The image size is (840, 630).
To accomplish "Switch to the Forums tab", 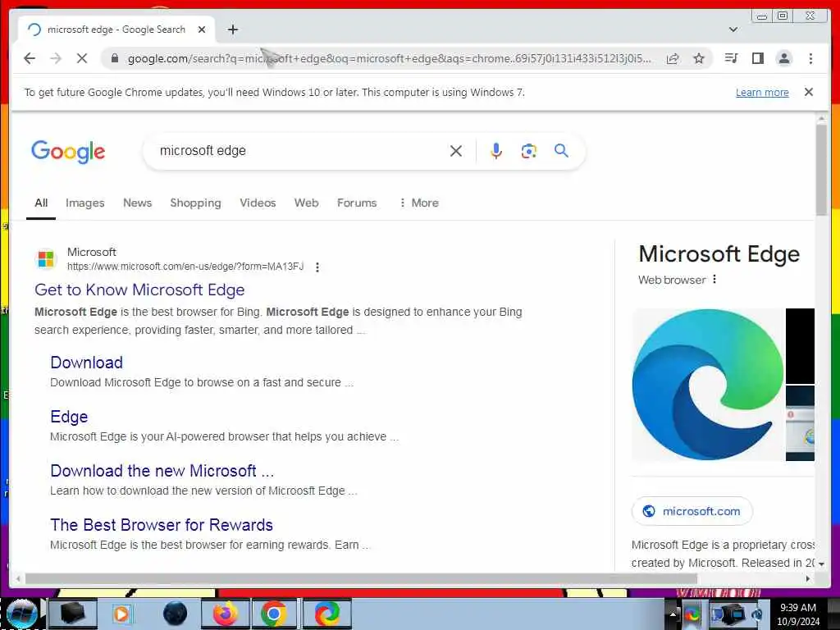I will point(357,203).
